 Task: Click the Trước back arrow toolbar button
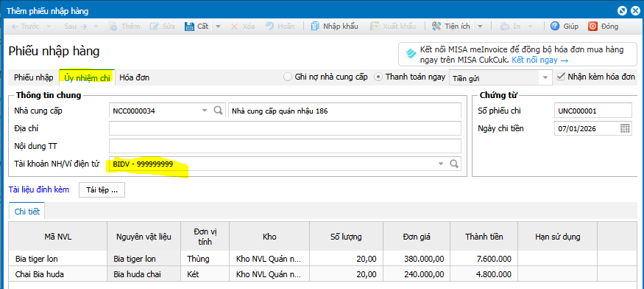[x=25, y=27]
